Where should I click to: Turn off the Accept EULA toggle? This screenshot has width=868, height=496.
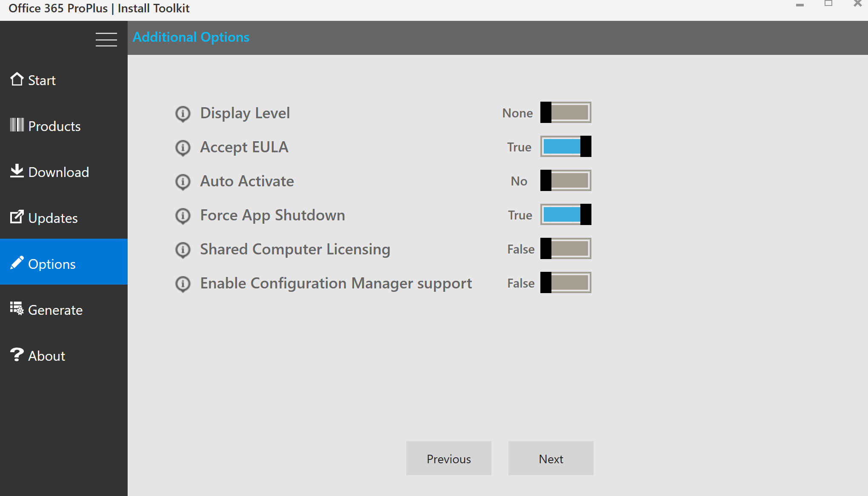coord(565,146)
